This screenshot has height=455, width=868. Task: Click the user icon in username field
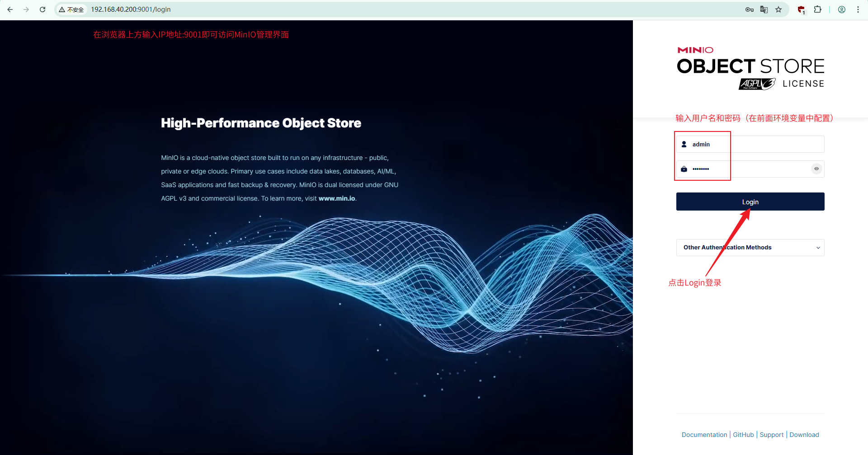tap(684, 144)
